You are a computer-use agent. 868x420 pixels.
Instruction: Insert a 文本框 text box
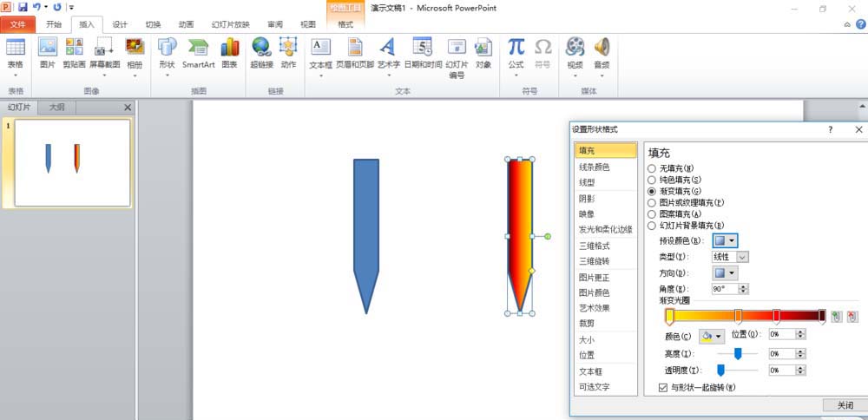(320, 58)
